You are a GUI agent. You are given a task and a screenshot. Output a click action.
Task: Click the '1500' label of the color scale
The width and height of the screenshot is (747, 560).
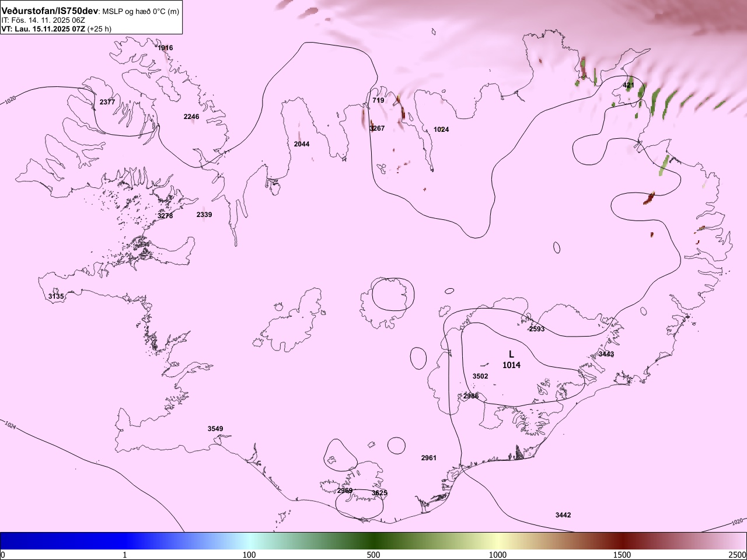622,555
